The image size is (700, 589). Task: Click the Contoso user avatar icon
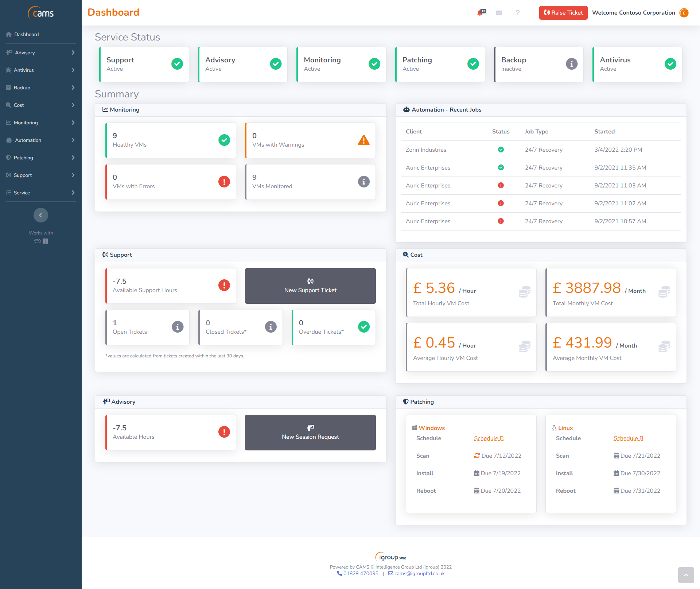(x=684, y=13)
